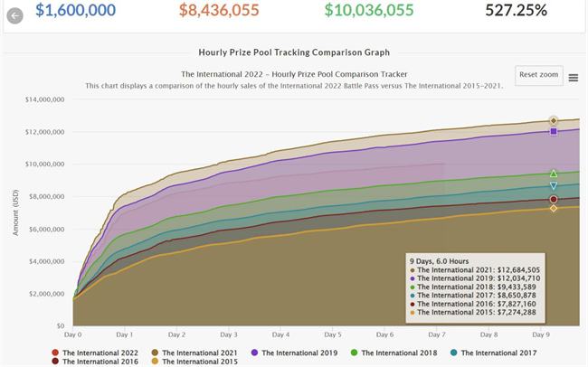Click the tooltip header 9 Days, 6.0 Hours
This screenshot has width=588, height=367.
click(439, 261)
